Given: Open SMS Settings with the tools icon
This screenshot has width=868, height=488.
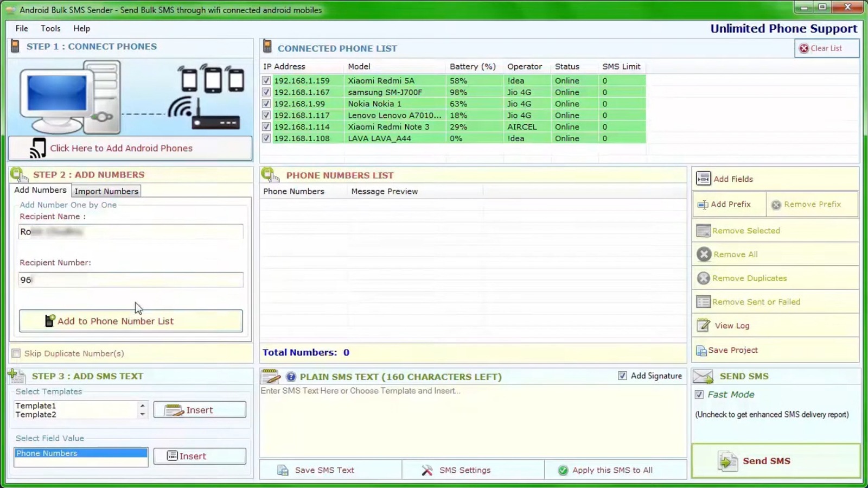Looking at the screenshot, I should pyautogui.click(x=427, y=470).
